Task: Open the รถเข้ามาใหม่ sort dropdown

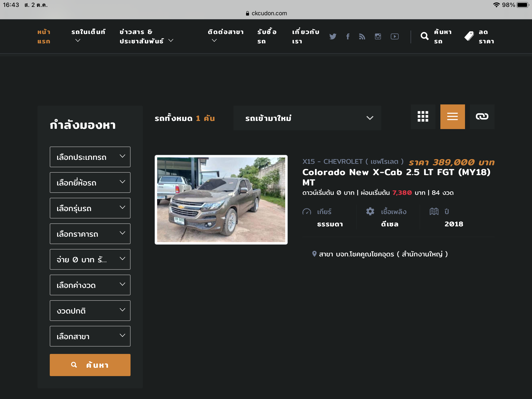Action: coord(307,118)
